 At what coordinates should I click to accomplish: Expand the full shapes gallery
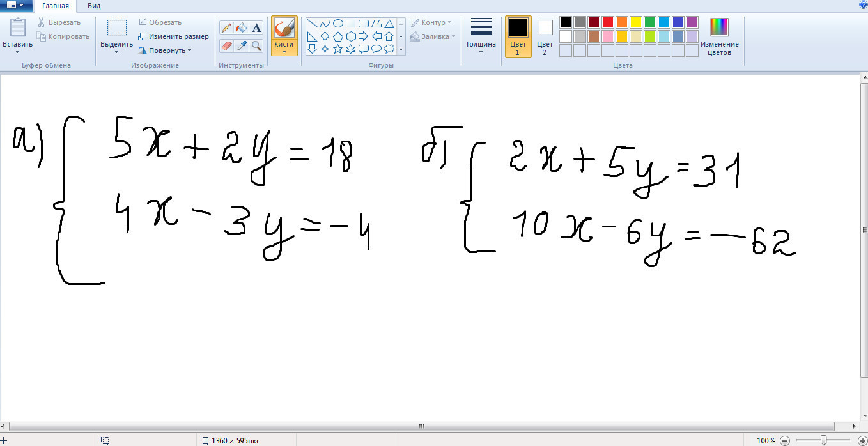pos(401,49)
